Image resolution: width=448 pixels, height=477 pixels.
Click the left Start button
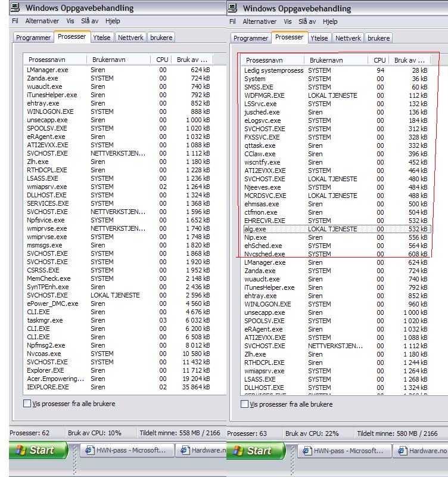pos(38,450)
